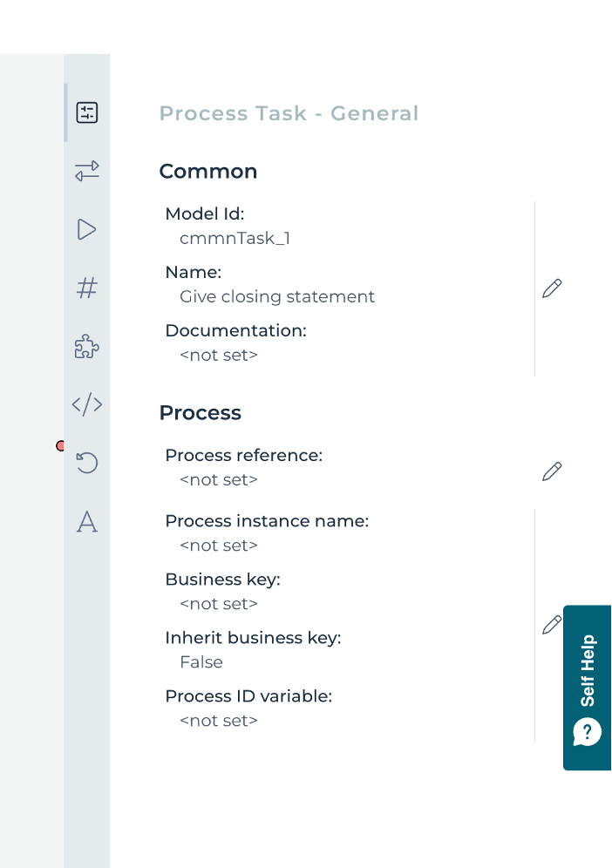612x868 pixels.
Task: Edit process instance details with pencil icon
Action: pyautogui.click(x=551, y=625)
